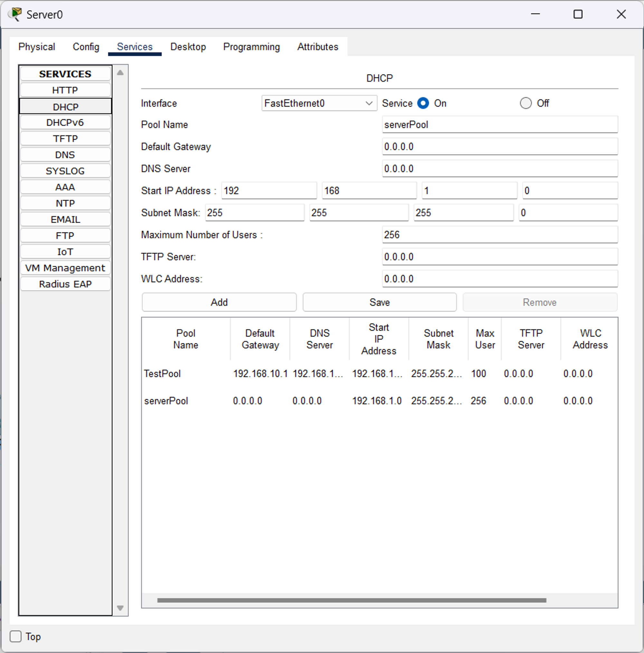Select the TestPool table row
This screenshot has height=653, width=644.
click(379, 373)
